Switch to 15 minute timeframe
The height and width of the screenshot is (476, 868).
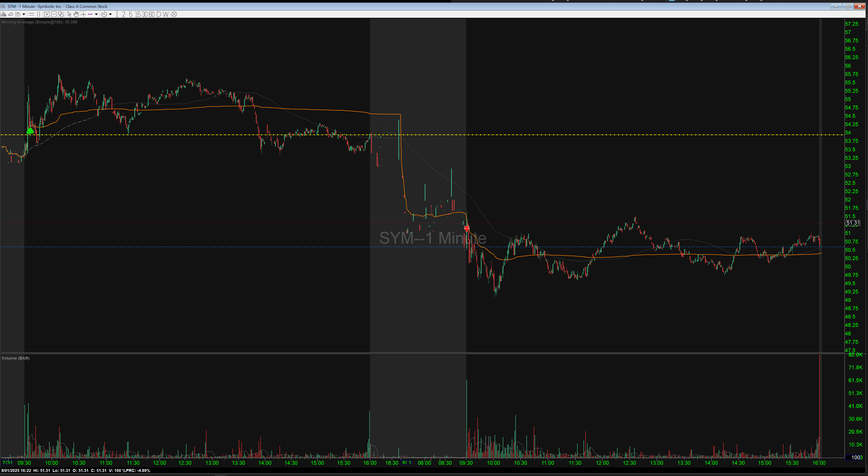click(x=138, y=14)
